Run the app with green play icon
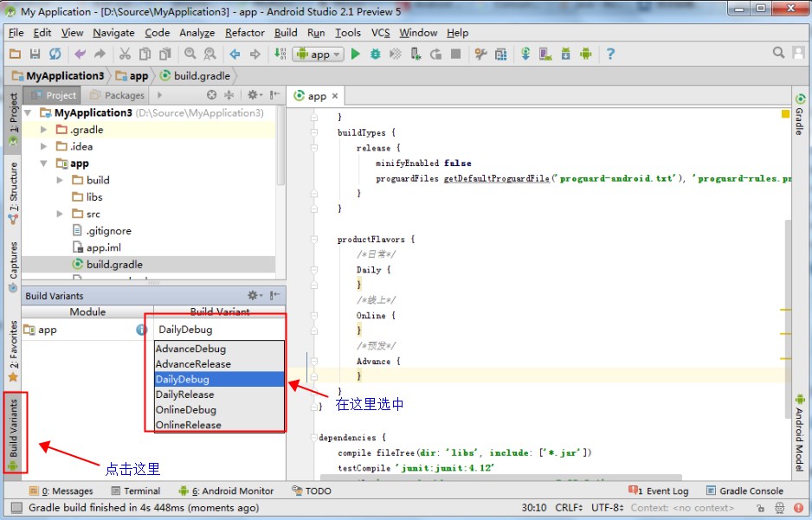The height and width of the screenshot is (520, 812). coord(355,54)
